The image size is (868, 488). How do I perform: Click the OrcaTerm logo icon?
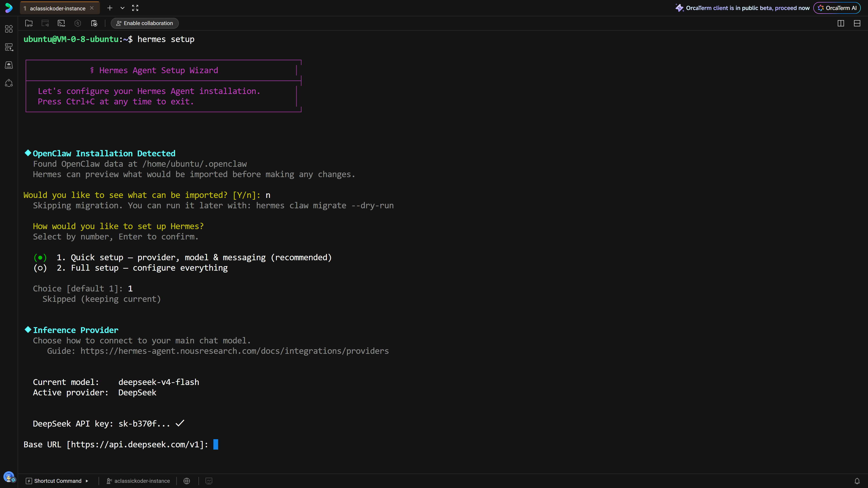(9, 8)
